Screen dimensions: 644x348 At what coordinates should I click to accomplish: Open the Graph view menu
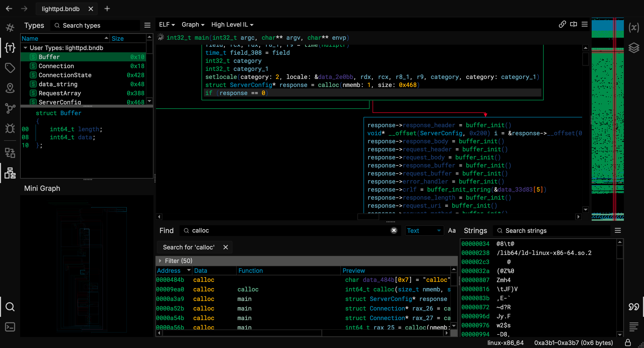(193, 25)
